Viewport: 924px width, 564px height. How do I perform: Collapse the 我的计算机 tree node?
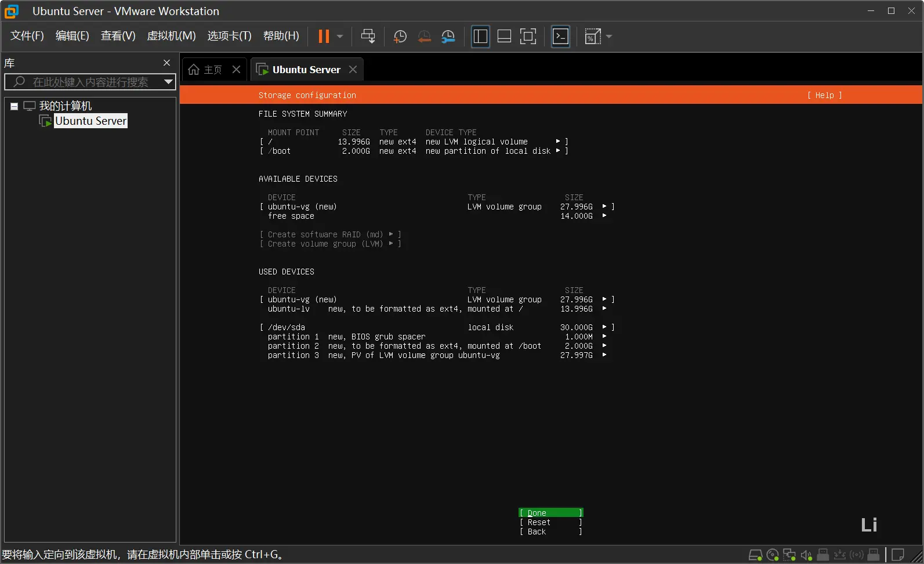click(15, 106)
